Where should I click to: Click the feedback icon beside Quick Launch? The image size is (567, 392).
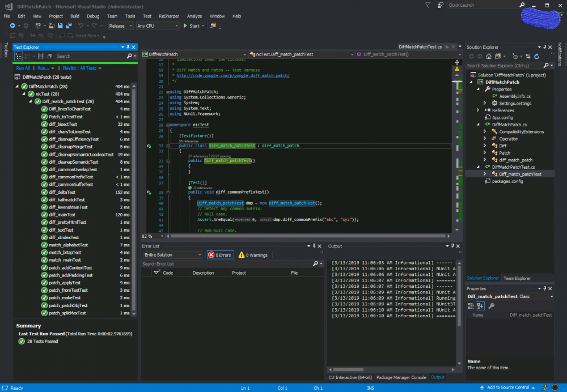[x=440, y=5]
